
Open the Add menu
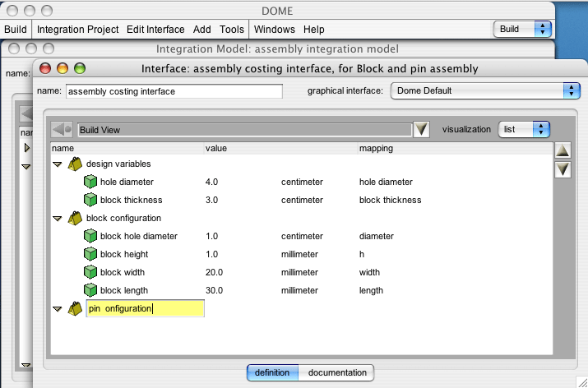click(x=202, y=30)
